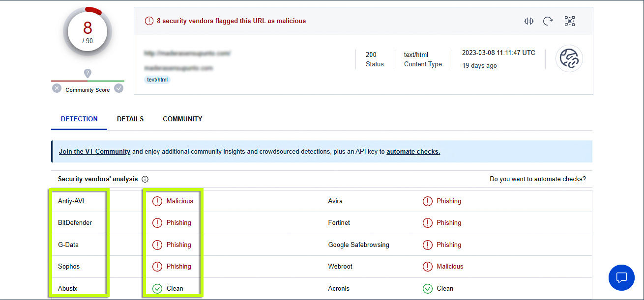Open the graph view icon

pos(570,21)
